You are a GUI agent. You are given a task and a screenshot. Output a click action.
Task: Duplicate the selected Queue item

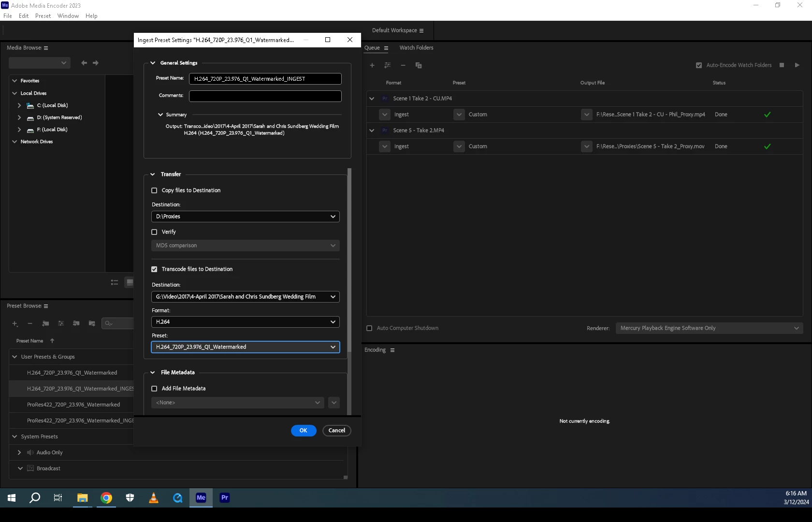[x=419, y=65]
